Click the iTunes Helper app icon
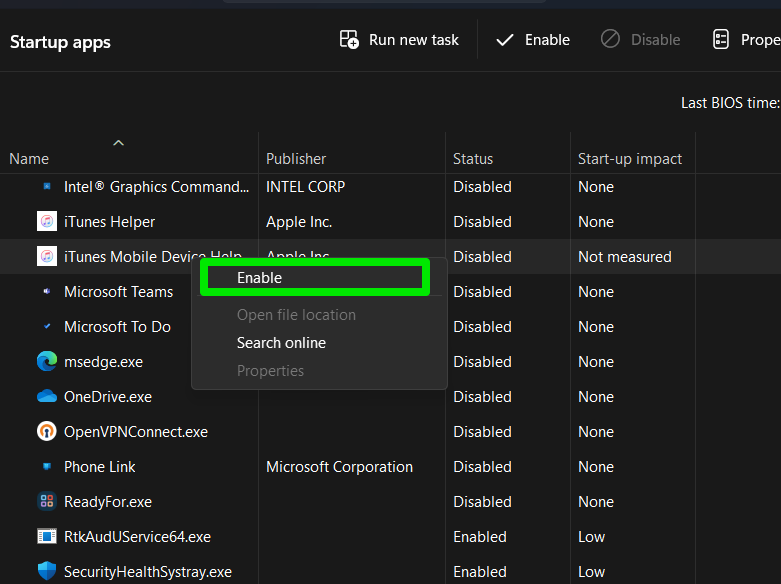Viewport: 781px width, 584px height. pyautogui.click(x=47, y=221)
